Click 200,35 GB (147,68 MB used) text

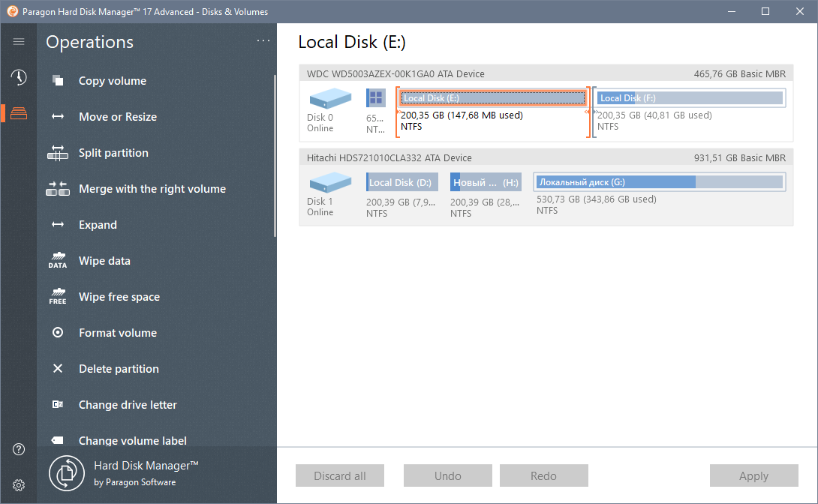(x=462, y=115)
